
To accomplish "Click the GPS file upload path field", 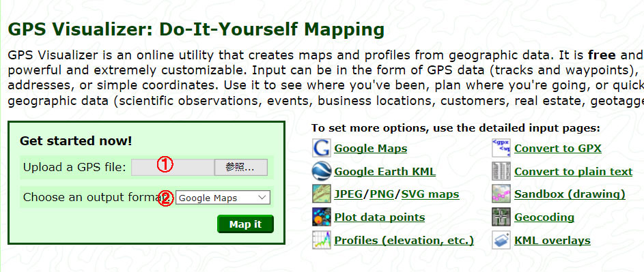I will [x=173, y=168].
